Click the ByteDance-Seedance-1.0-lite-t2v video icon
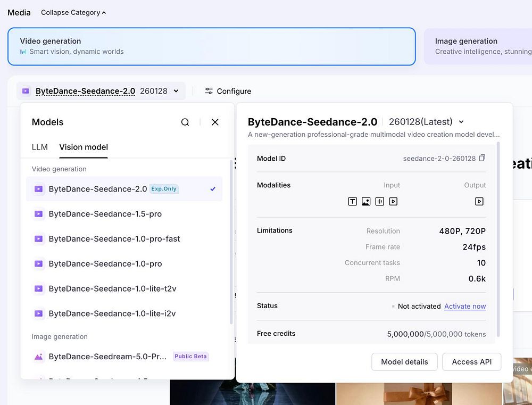This screenshot has height=405, width=532. [39, 288]
